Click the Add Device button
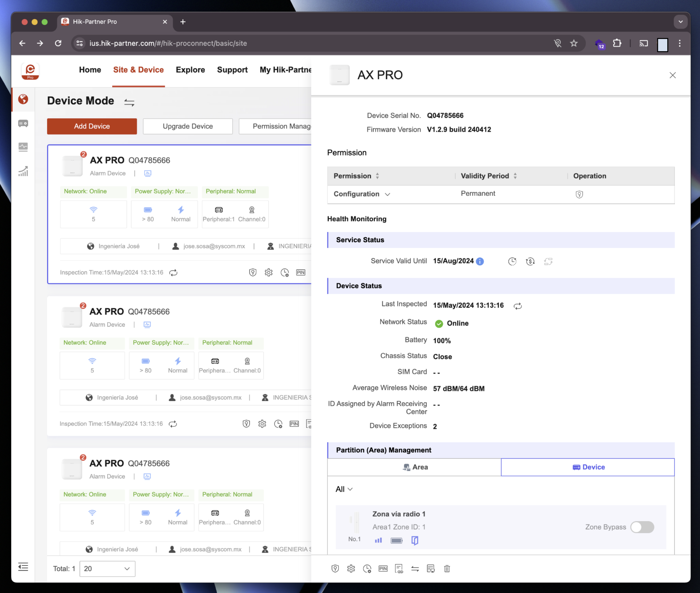This screenshot has width=700, height=593. coord(92,126)
